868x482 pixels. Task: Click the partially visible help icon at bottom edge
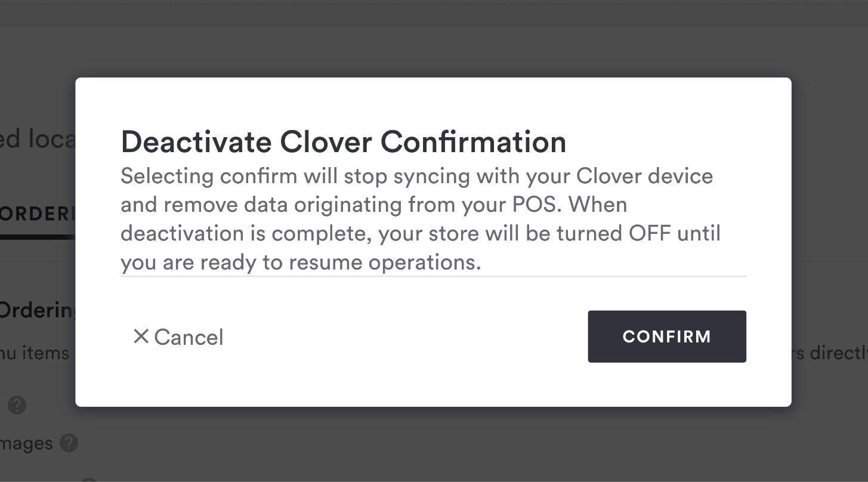(88, 479)
